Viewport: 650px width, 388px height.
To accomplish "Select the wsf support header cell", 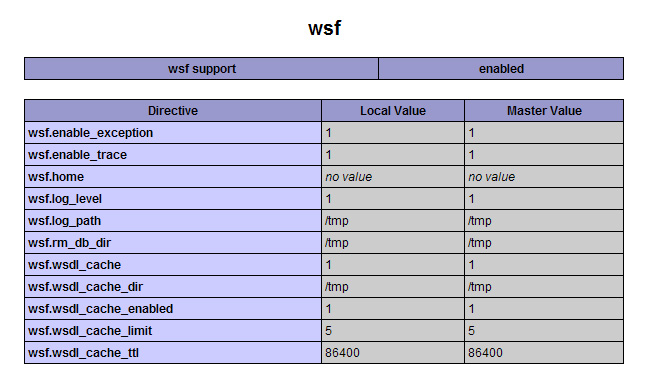I will coord(201,68).
